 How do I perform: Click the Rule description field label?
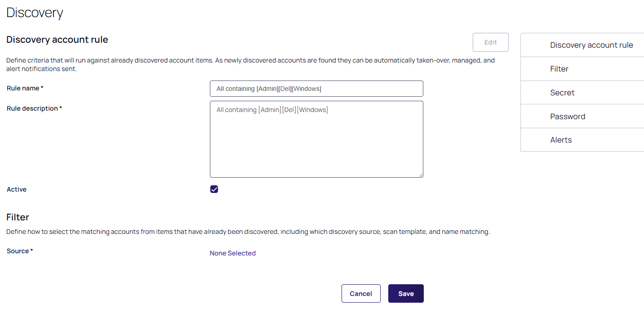click(x=34, y=108)
